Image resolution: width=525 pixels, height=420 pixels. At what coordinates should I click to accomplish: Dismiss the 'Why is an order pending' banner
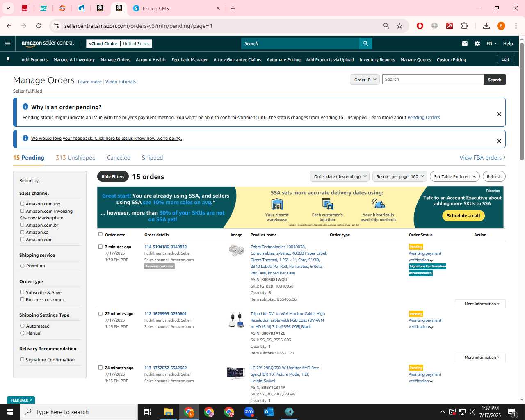(499, 114)
